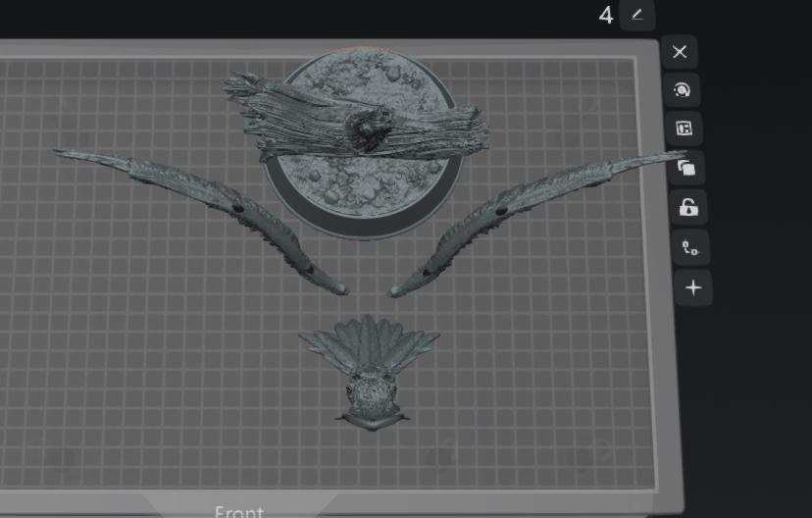
Task: Remove the plate with the X icon
Action: tap(680, 52)
